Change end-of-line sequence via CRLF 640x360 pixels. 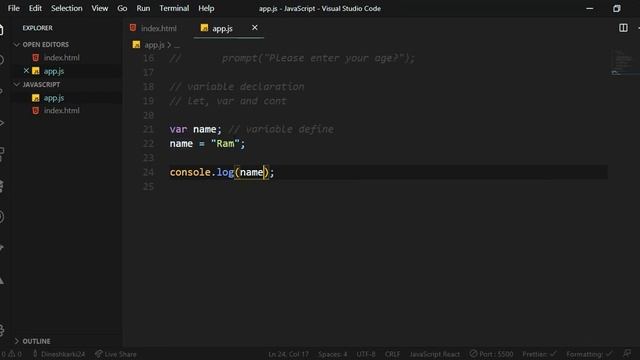392,354
